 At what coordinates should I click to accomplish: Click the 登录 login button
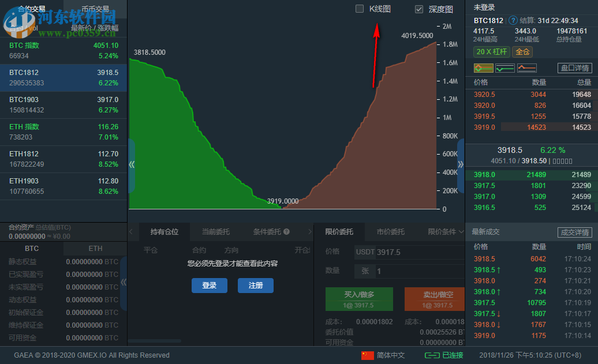pyautogui.click(x=209, y=285)
